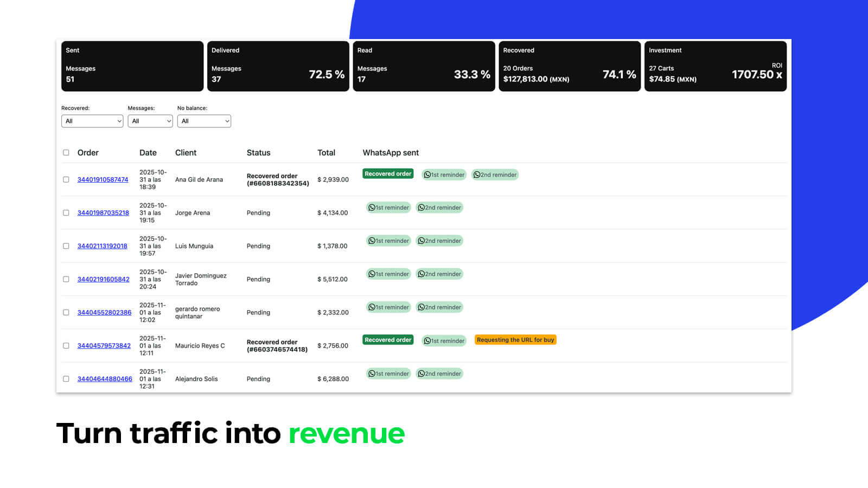Click Luis Munguia's 2nd reminder WhatsApp badge
Screen dimensions: 868x488
click(x=439, y=241)
